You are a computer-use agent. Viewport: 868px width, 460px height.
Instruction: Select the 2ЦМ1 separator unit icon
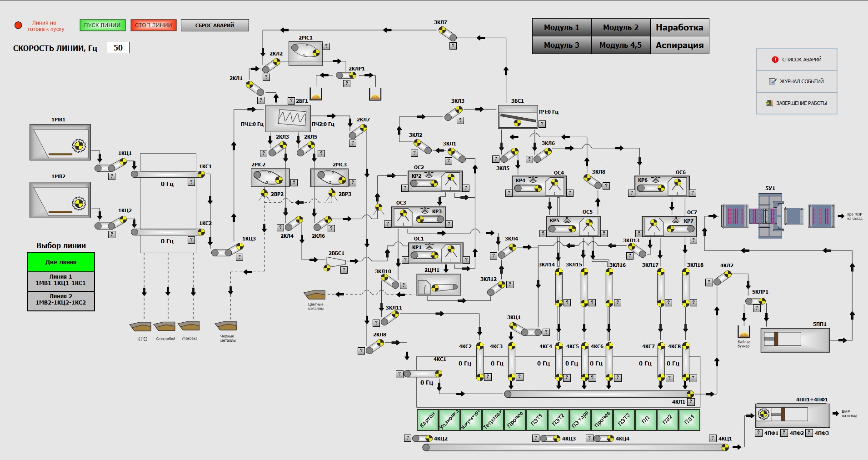[x=439, y=285]
